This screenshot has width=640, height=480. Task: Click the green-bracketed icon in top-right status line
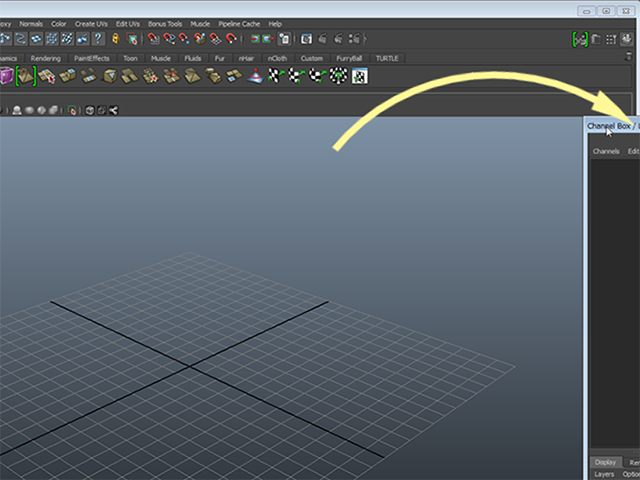pos(580,39)
